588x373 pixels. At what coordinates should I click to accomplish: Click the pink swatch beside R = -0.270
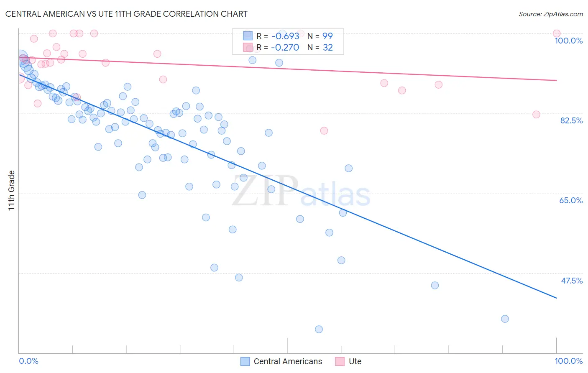click(248, 47)
